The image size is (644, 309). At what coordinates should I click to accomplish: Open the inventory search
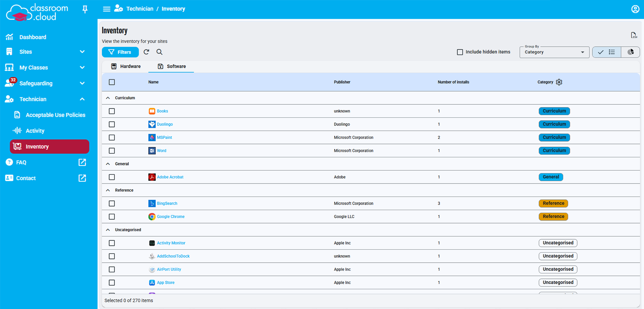click(x=159, y=52)
